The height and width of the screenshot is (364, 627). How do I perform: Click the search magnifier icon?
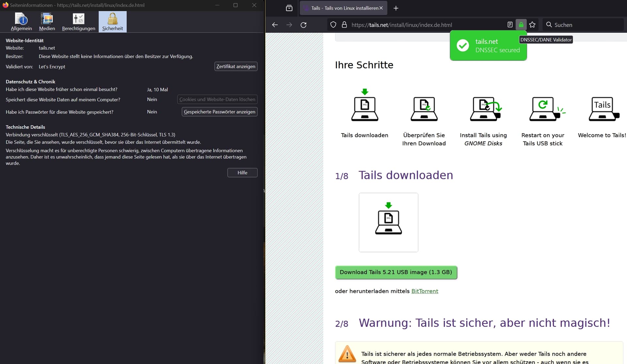(x=549, y=25)
